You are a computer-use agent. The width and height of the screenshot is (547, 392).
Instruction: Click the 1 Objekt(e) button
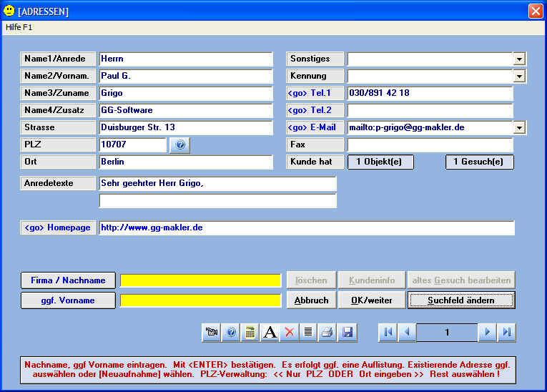click(380, 162)
